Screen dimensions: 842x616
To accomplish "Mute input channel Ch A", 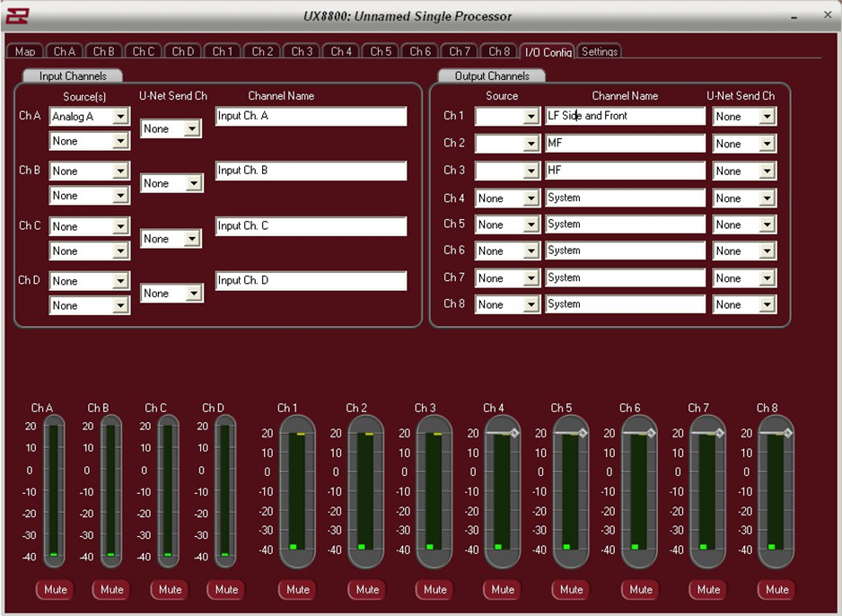I will pos(55,590).
